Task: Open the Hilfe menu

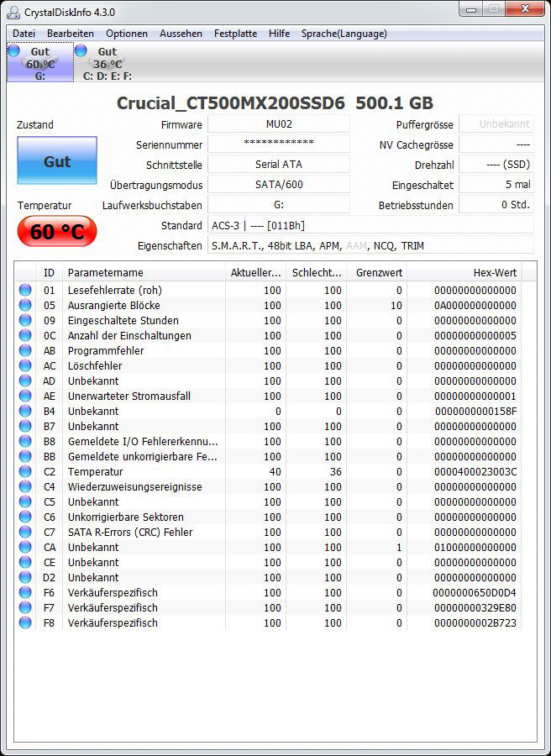Action: point(280,34)
